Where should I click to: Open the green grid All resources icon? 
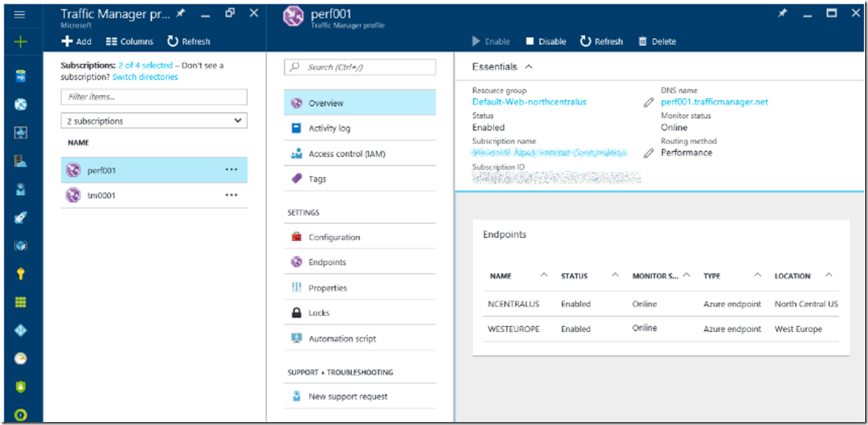pyautogui.click(x=20, y=302)
